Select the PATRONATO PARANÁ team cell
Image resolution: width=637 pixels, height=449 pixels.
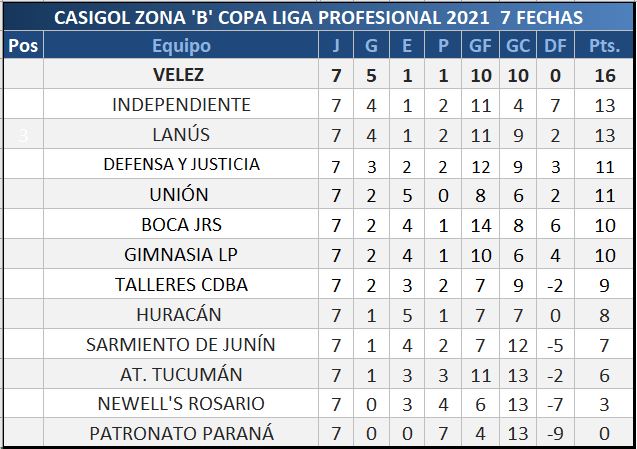[x=181, y=434]
